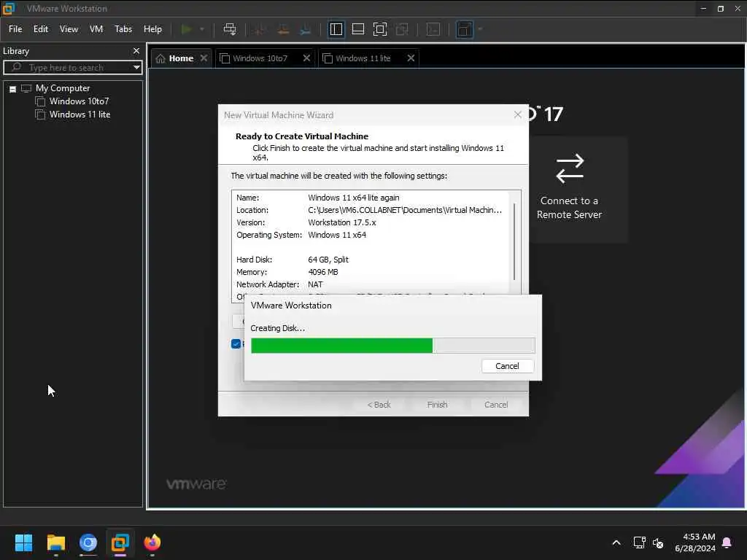Click the settings Name value text
This screenshot has width=747, height=560.
(x=354, y=198)
